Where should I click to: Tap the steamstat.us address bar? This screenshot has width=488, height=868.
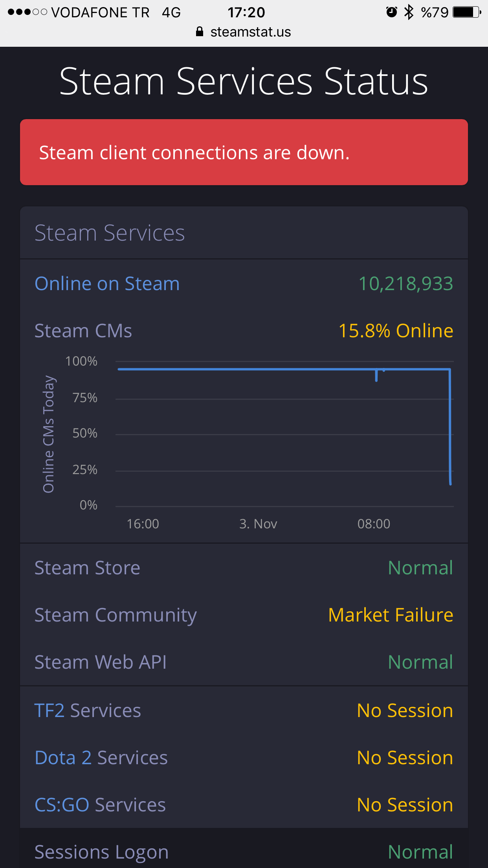click(250, 32)
